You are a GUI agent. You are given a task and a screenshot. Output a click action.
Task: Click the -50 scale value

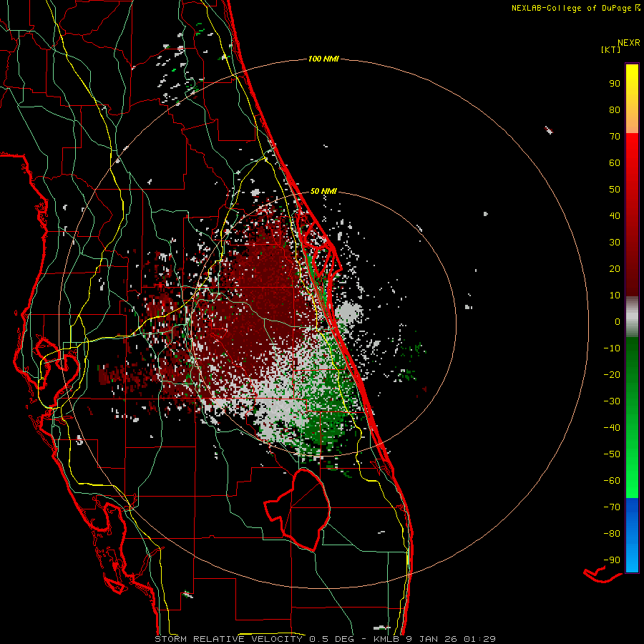tap(612, 454)
